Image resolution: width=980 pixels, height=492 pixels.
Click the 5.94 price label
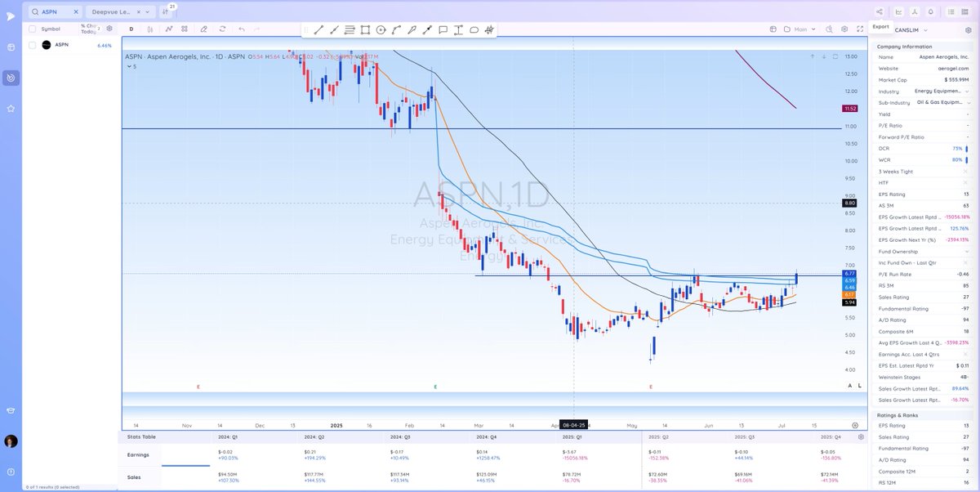coord(849,302)
